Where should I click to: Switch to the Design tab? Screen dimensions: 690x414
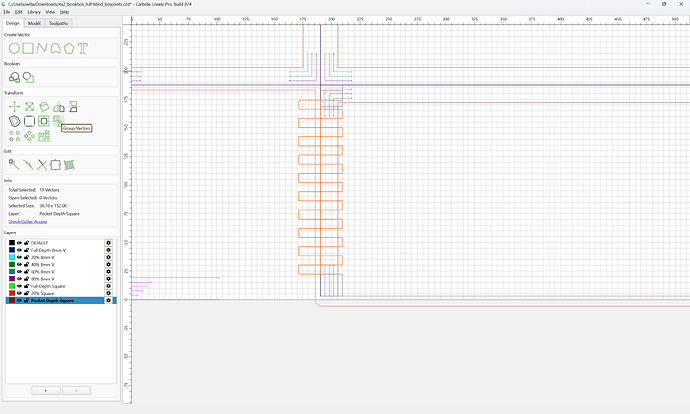coord(13,23)
